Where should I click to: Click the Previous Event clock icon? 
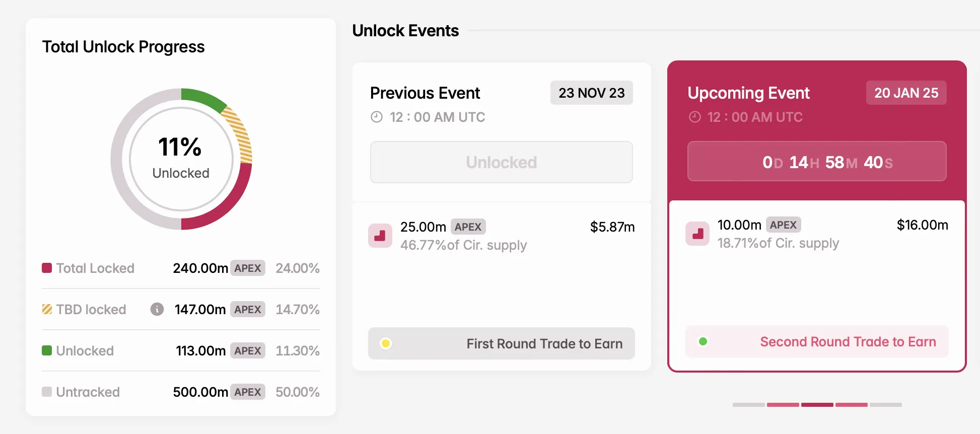click(x=377, y=117)
